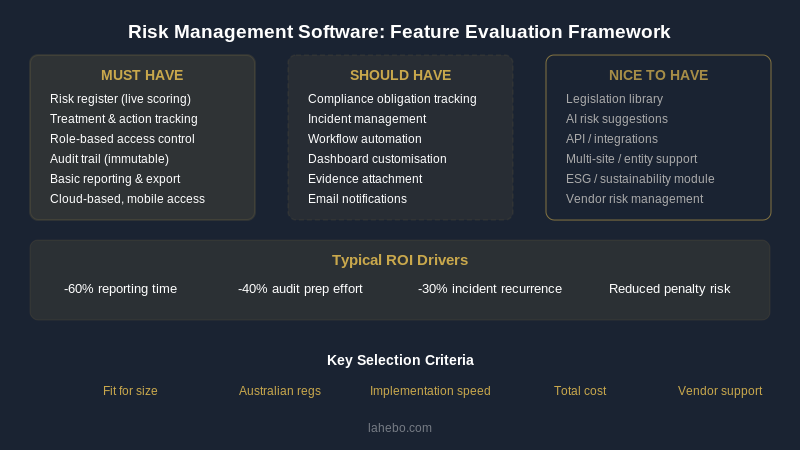The image size is (800, 450).
Task: Select the SHOULD HAVE heading
Action: pos(401,75)
